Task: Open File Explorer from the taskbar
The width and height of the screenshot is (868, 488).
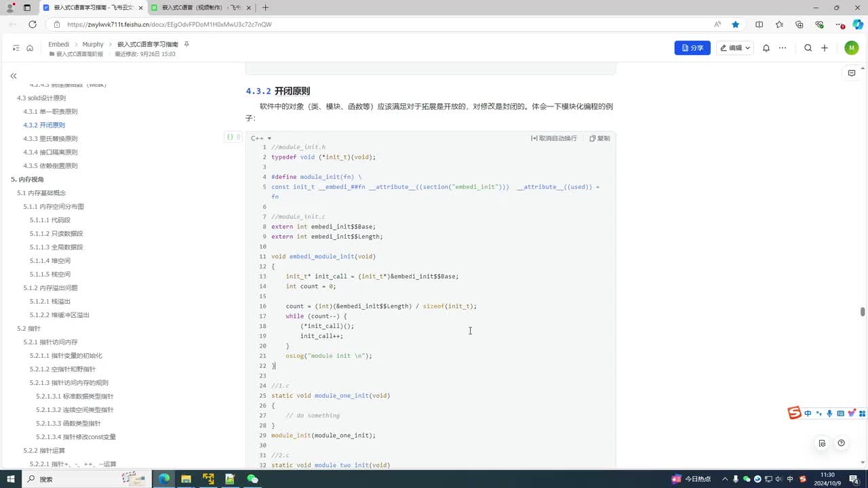Action: pyautogui.click(x=186, y=479)
